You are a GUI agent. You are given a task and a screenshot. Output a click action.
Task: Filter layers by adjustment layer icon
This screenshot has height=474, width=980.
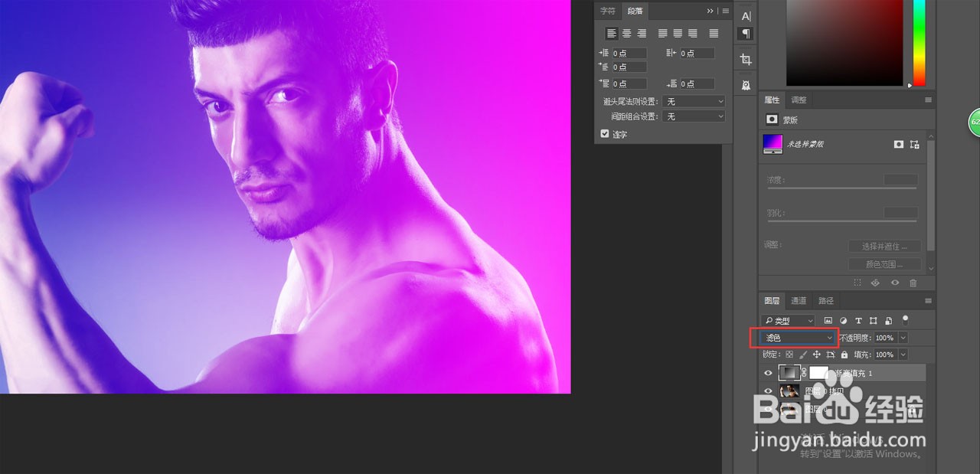pyautogui.click(x=844, y=321)
